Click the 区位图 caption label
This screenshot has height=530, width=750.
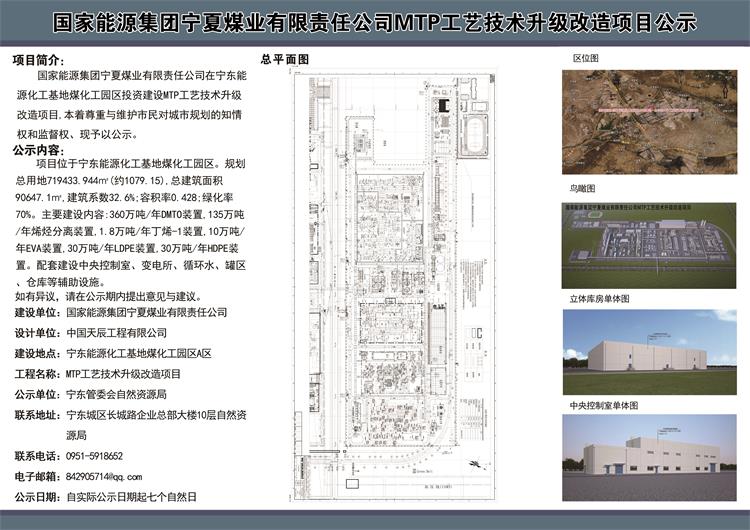585,59
